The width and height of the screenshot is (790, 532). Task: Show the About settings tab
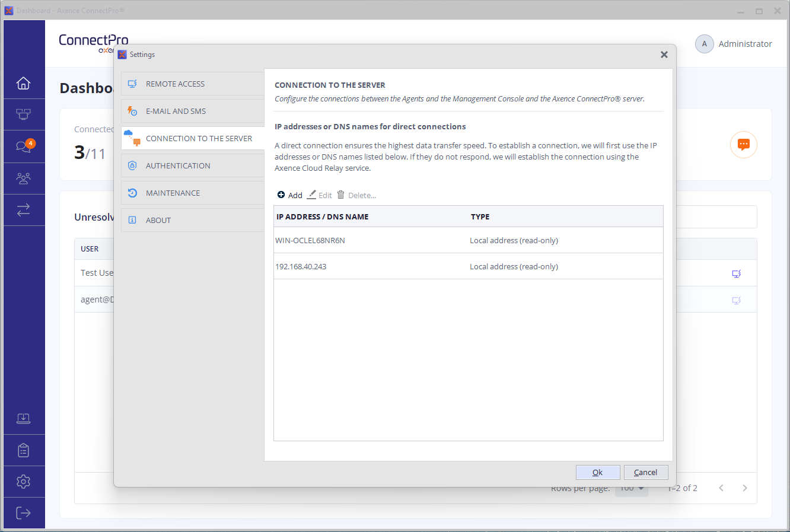(193, 220)
